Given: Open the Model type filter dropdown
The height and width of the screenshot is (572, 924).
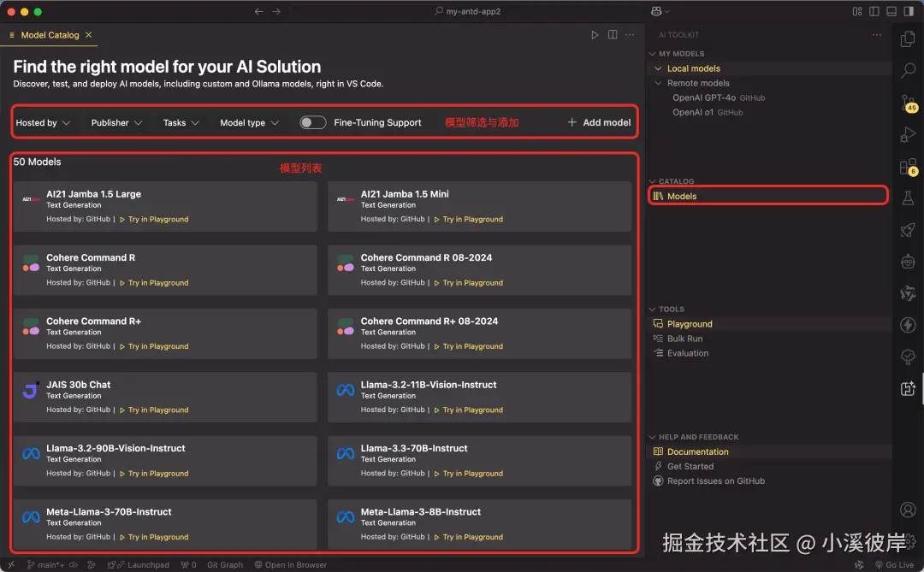Looking at the screenshot, I should pos(249,122).
